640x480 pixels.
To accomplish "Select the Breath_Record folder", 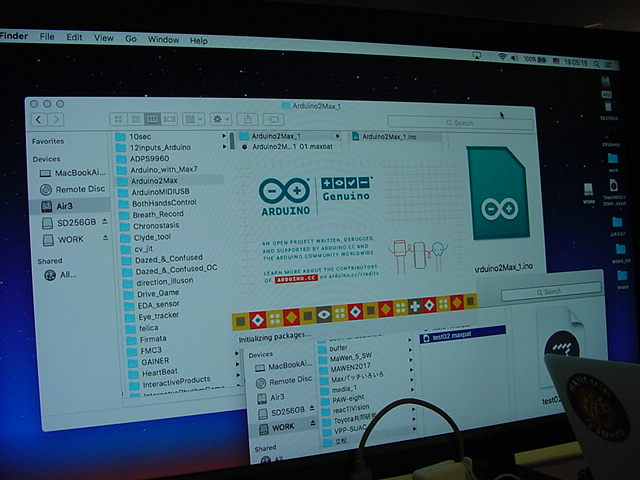I will tap(152, 214).
